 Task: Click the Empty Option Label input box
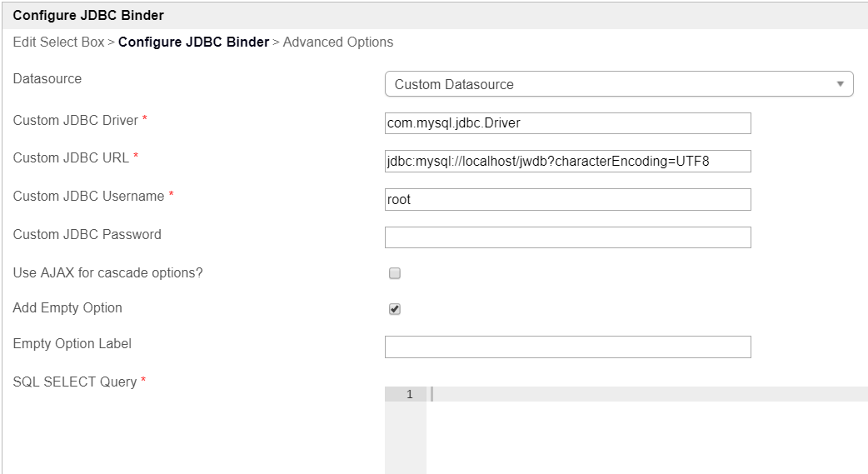click(567, 347)
